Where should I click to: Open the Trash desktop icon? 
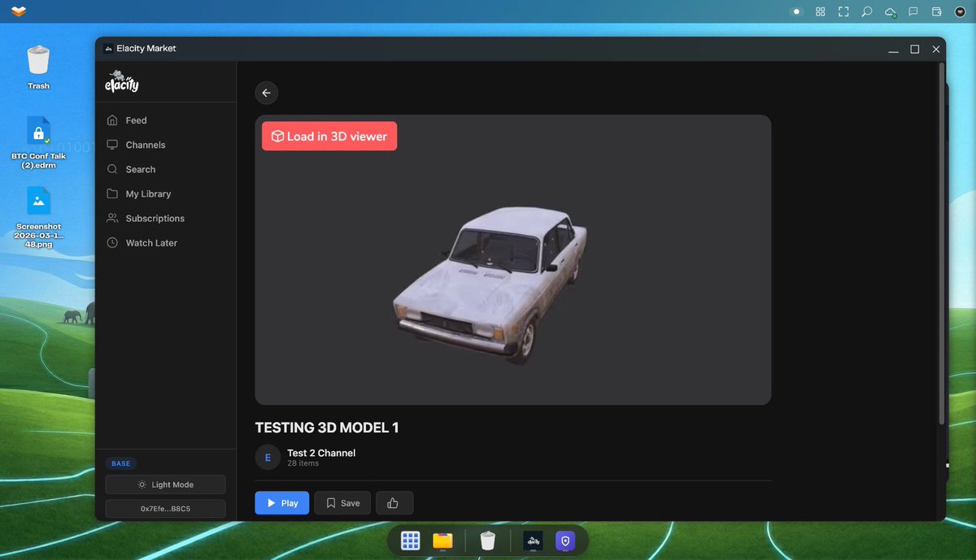pyautogui.click(x=38, y=67)
